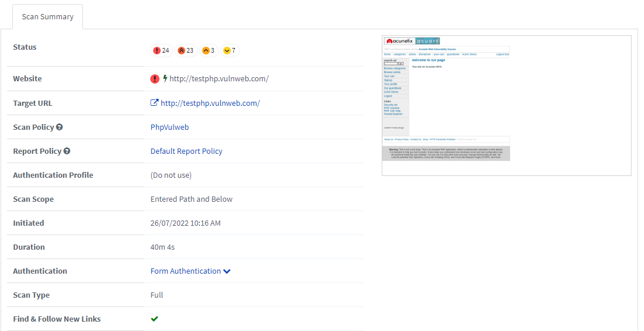Image resolution: width=644 pixels, height=331 pixels.
Task: Open the Default Report Policy link
Action: coord(186,151)
